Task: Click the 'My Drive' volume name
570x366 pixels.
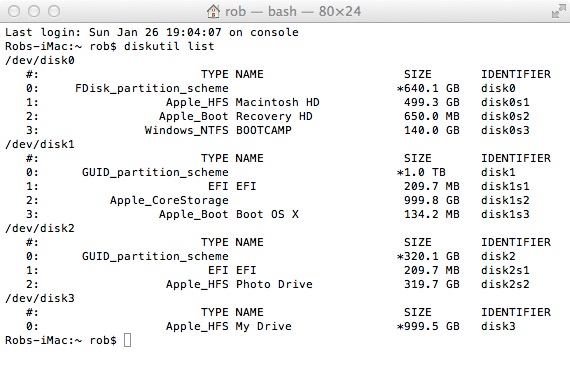Action: click(264, 326)
